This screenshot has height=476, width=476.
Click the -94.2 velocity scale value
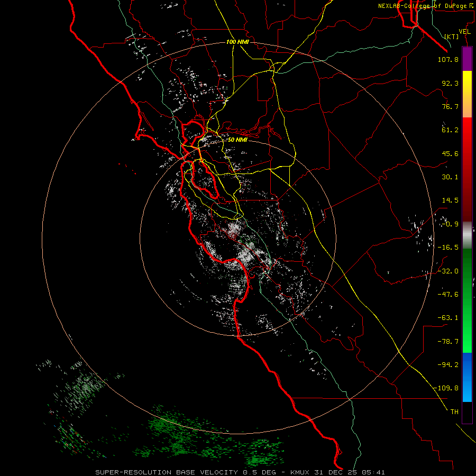(x=448, y=365)
